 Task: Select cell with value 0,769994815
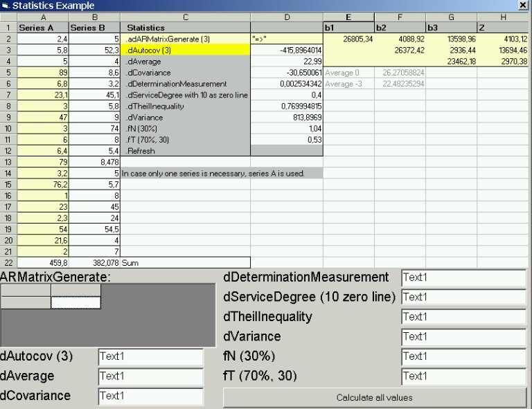click(x=287, y=106)
